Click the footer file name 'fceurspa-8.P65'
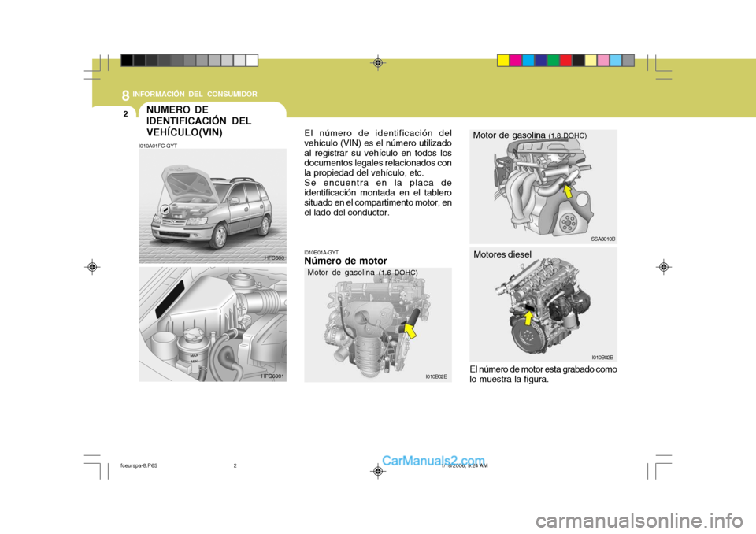This screenshot has height=534, width=756. (138, 466)
